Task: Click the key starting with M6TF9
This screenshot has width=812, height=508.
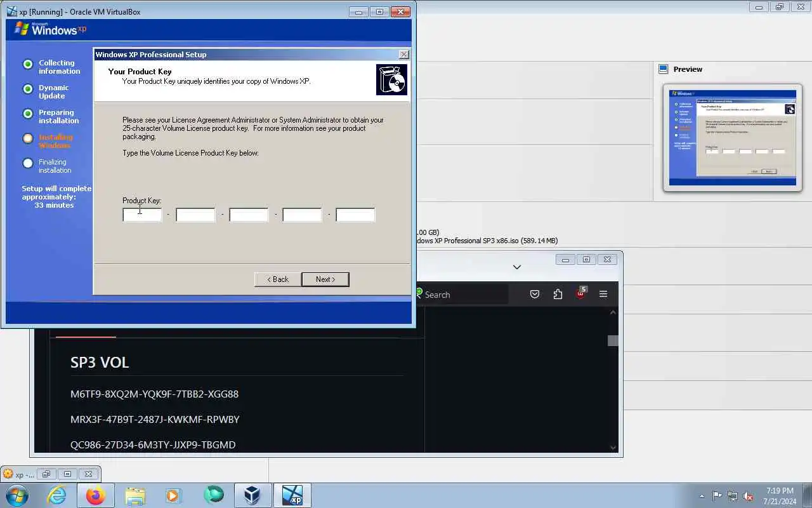Action: tap(154, 394)
